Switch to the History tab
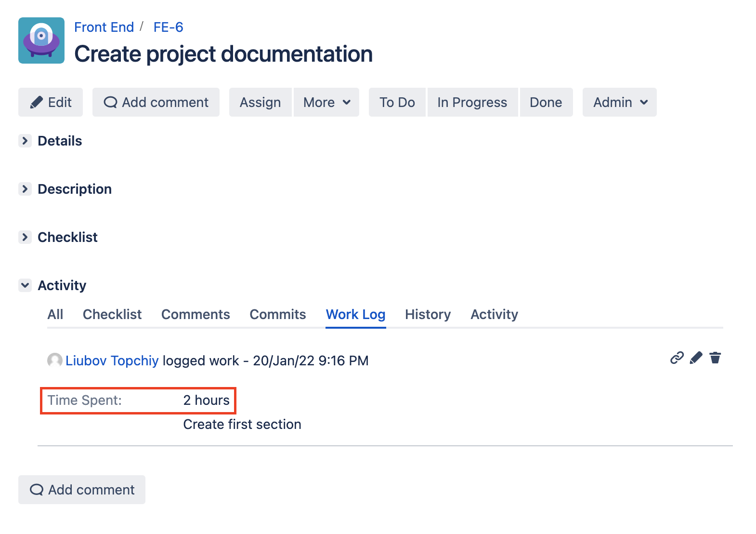The image size is (756, 534). point(428,314)
